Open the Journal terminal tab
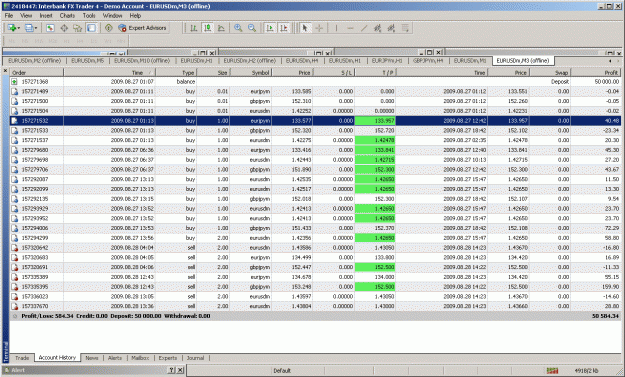This screenshot has height=377, width=625. tap(195, 358)
